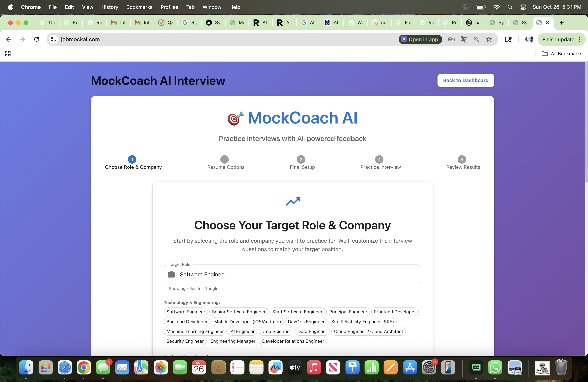
Task: Open tab search panel icon
Action: (508, 39)
